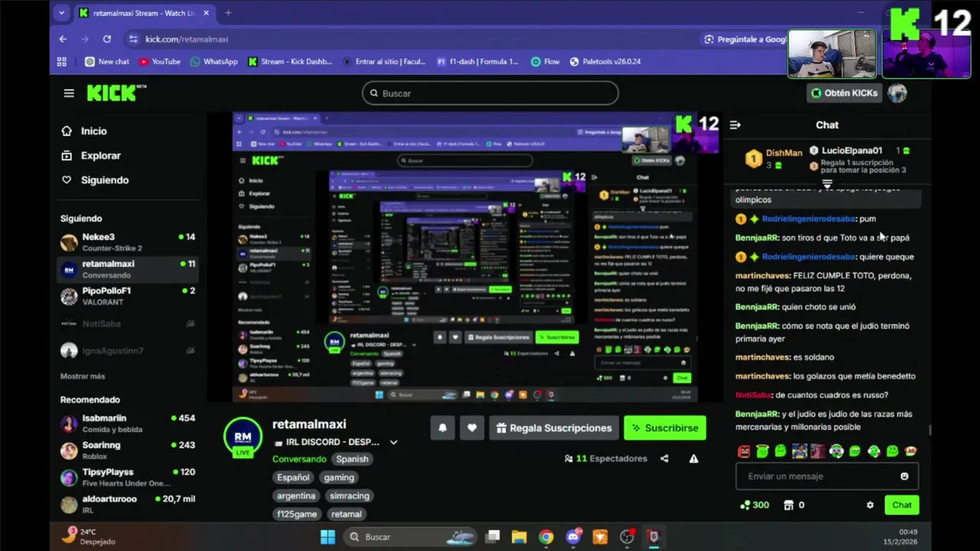Screen dimensions: 980x551
Task: Click into the Enviar un mensaje field
Action: (x=827, y=476)
